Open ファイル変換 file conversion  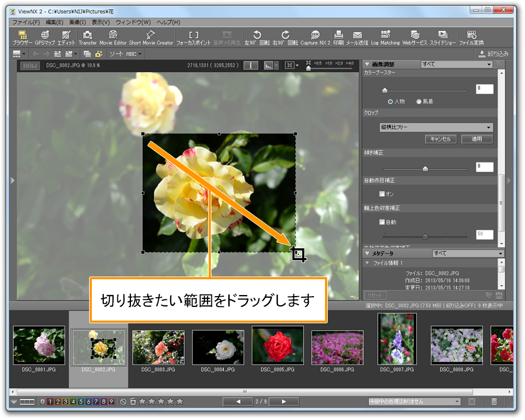(x=471, y=38)
